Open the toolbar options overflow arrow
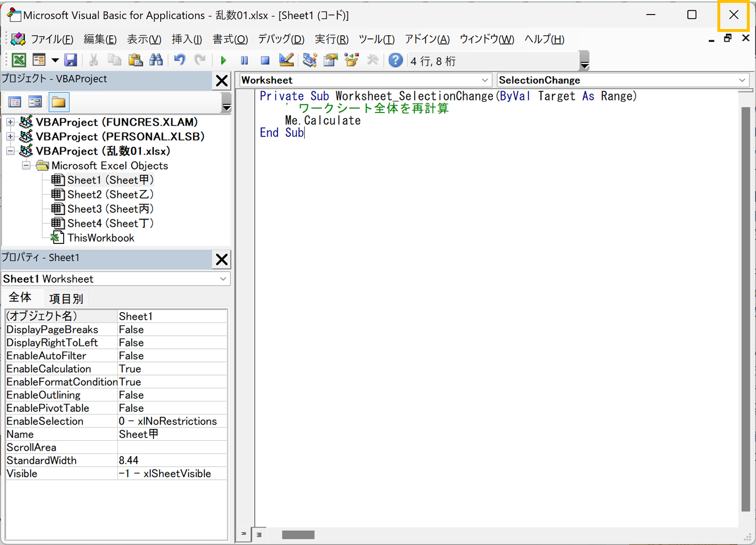Viewport: 756px width, 545px height. [585, 60]
